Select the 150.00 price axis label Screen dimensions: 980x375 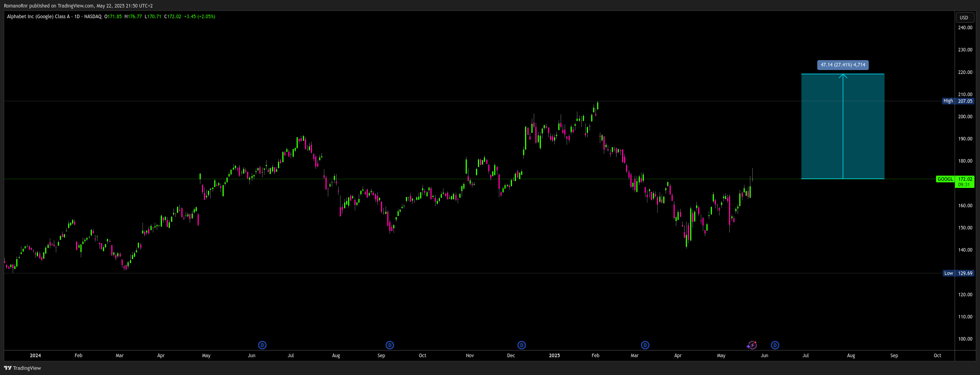965,228
